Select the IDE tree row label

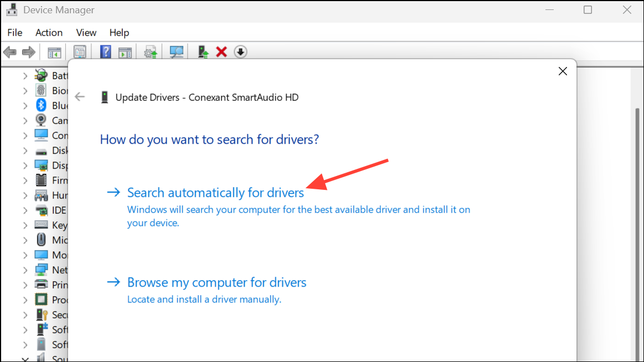pyautogui.click(x=59, y=210)
